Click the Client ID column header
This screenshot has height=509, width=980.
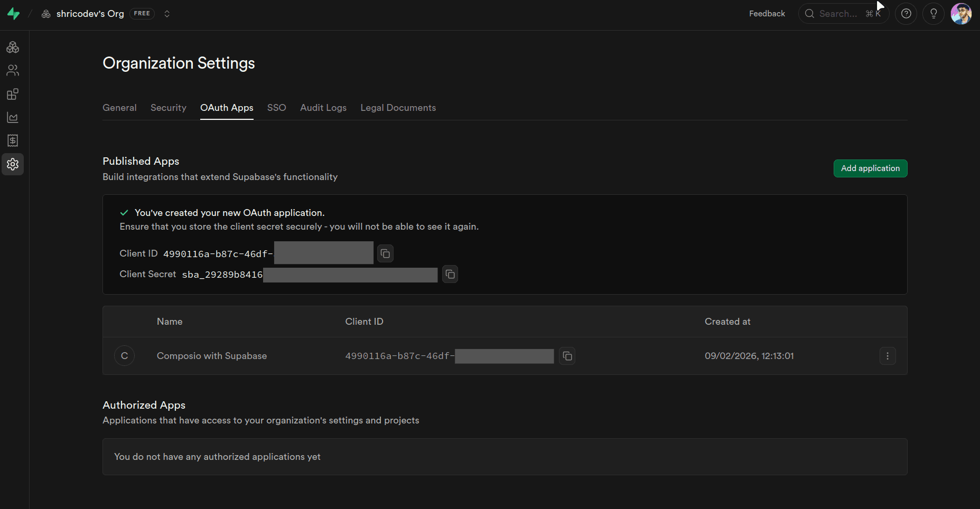pos(364,322)
